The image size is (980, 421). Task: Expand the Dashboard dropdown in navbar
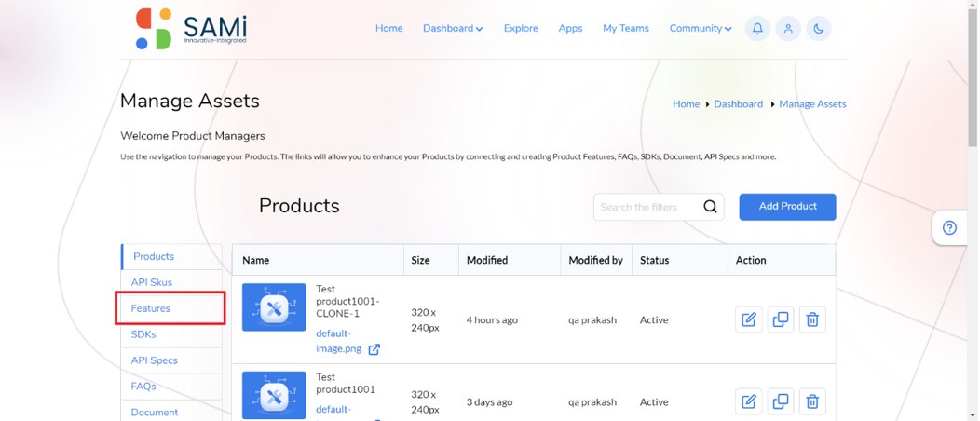(453, 28)
